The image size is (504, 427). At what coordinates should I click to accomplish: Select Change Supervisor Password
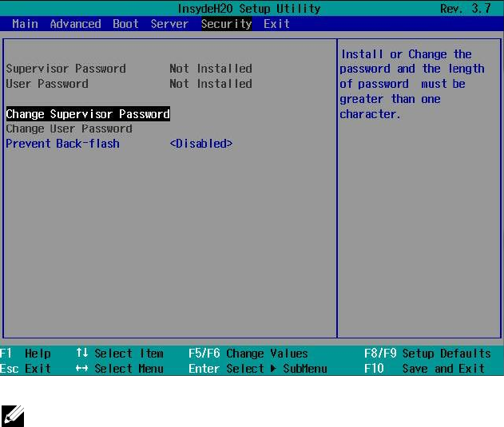click(88, 114)
